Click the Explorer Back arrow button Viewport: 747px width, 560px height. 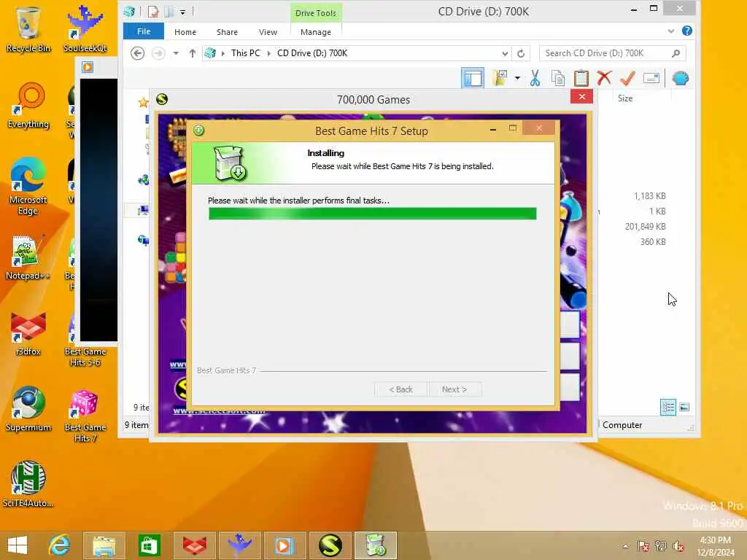pyautogui.click(x=138, y=53)
